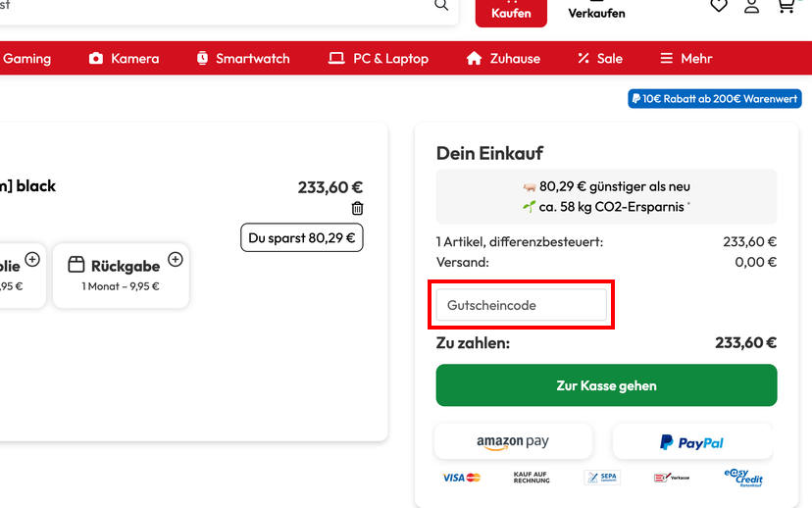Open Kamera category
812x508 pixels.
tap(124, 59)
